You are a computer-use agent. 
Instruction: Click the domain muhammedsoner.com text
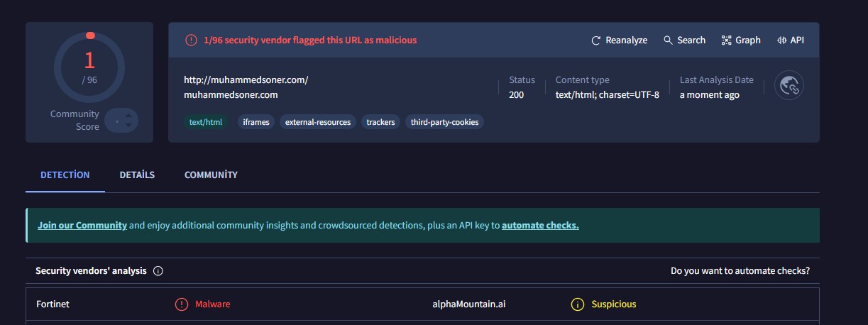(231, 94)
